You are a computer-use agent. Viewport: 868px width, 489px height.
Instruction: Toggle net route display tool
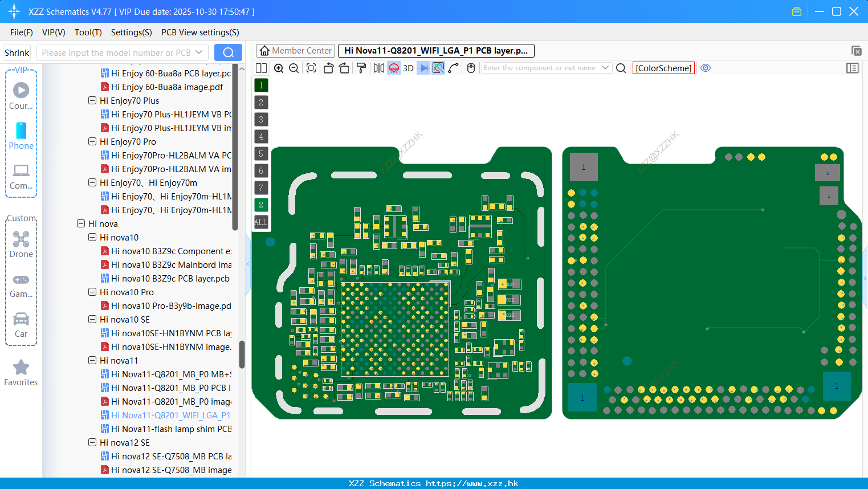pos(438,68)
